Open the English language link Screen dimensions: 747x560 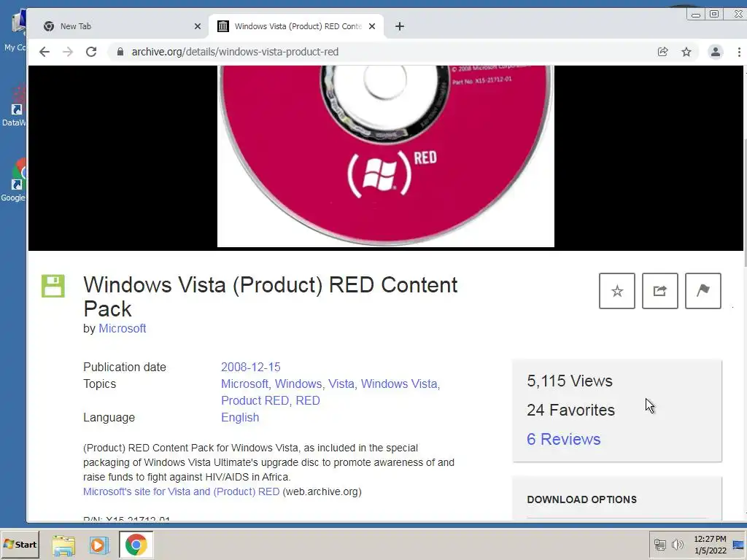240,418
